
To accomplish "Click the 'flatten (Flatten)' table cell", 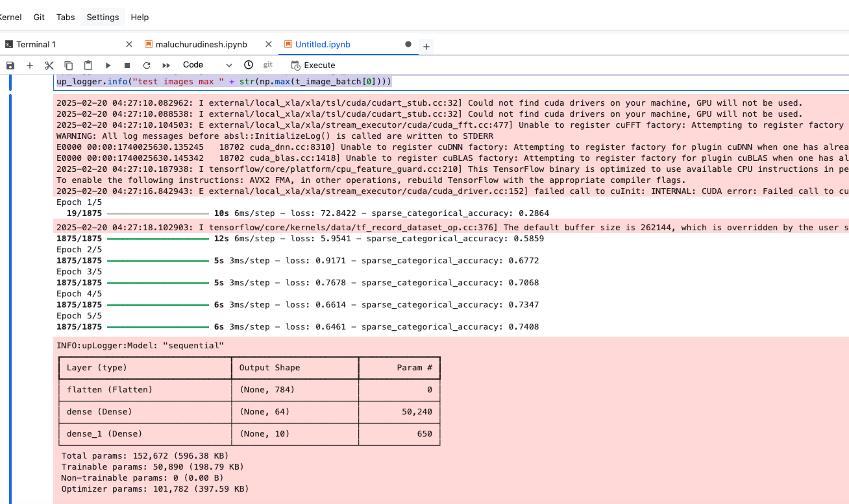I will [x=110, y=389].
